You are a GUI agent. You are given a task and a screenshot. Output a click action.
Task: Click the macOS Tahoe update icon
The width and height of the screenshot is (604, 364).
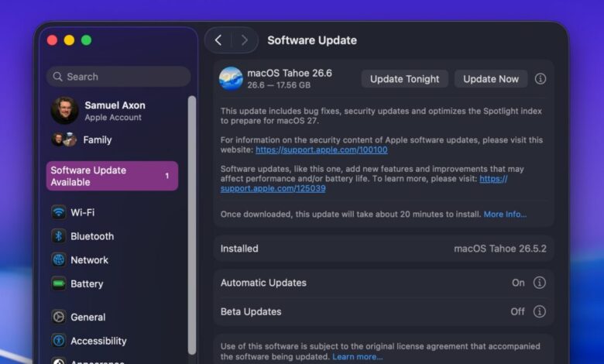pyautogui.click(x=231, y=78)
